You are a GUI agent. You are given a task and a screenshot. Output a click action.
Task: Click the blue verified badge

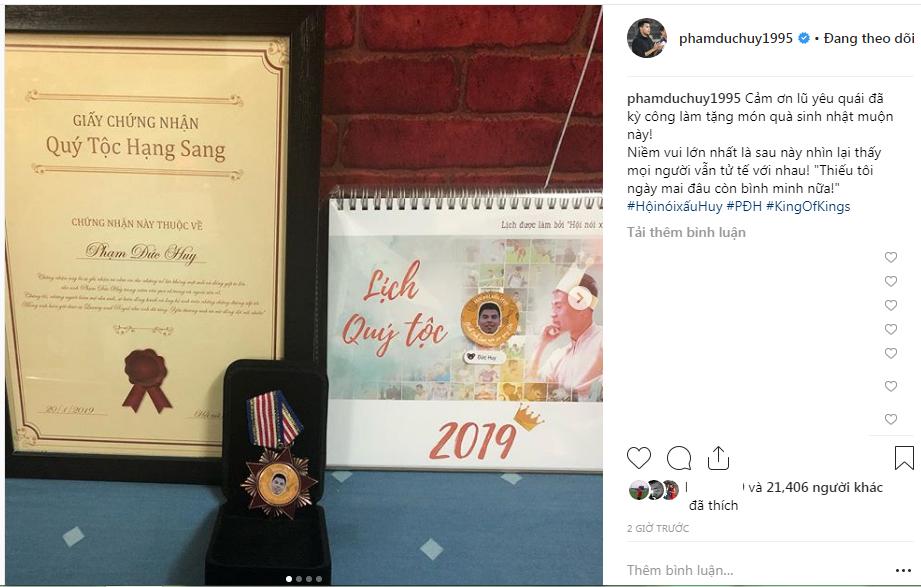(x=803, y=38)
